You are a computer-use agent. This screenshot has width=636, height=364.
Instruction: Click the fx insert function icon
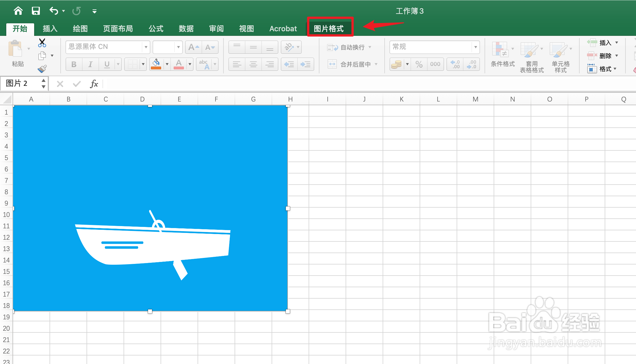tap(94, 84)
